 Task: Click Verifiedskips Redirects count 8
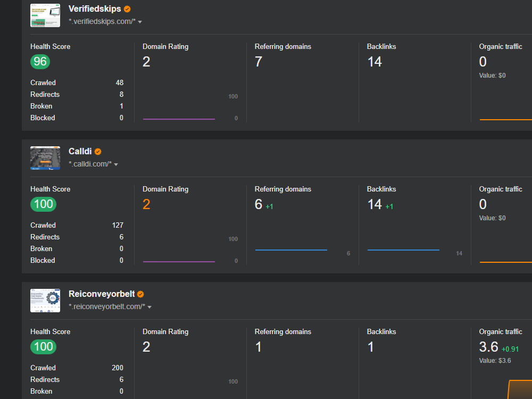point(121,94)
